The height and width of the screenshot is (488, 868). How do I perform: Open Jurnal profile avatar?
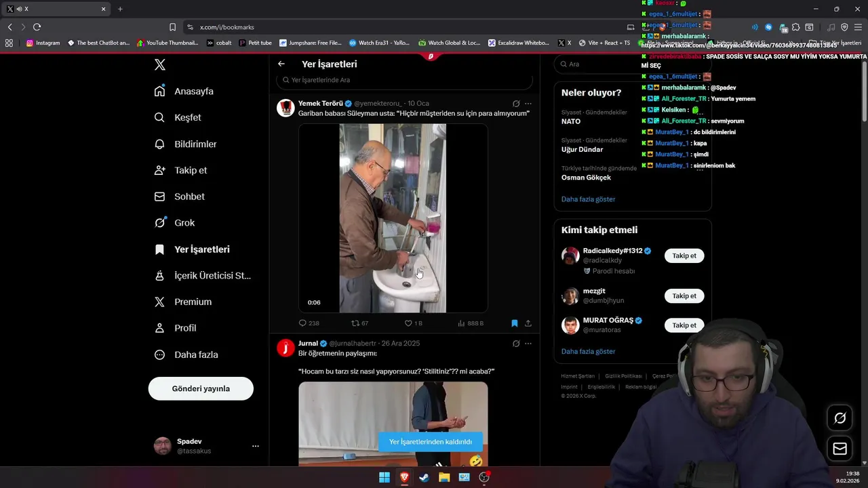(286, 348)
